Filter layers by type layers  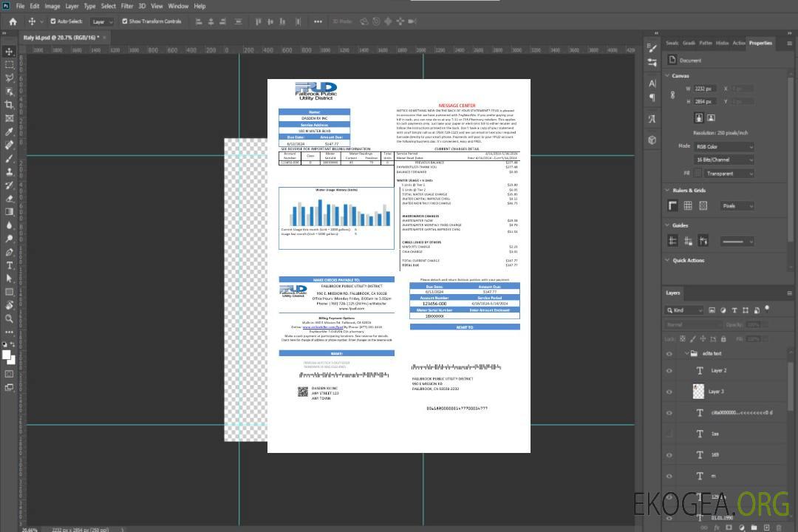(x=734, y=310)
